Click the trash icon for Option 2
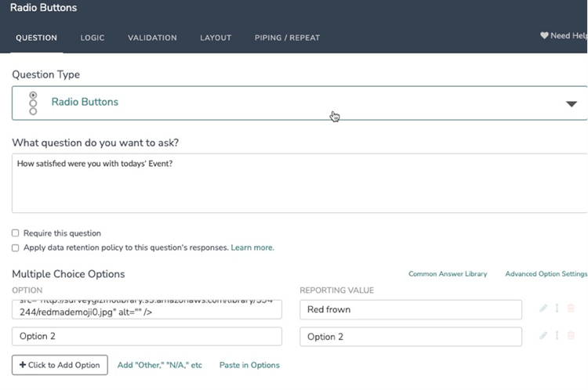588x390 pixels. point(571,336)
